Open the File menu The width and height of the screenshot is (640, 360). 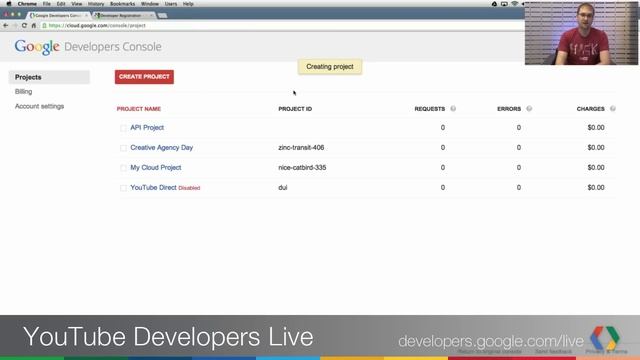click(x=47, y=4)
